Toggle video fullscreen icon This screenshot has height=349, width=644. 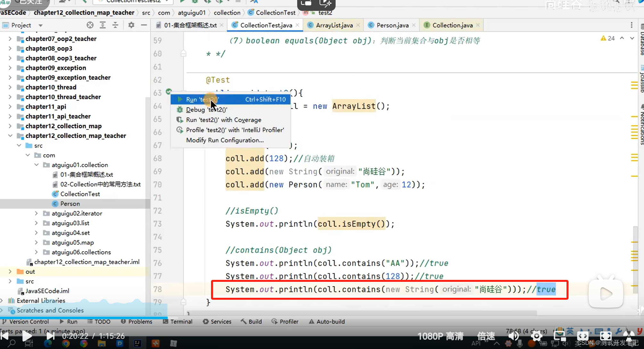[x=606, y=336]
